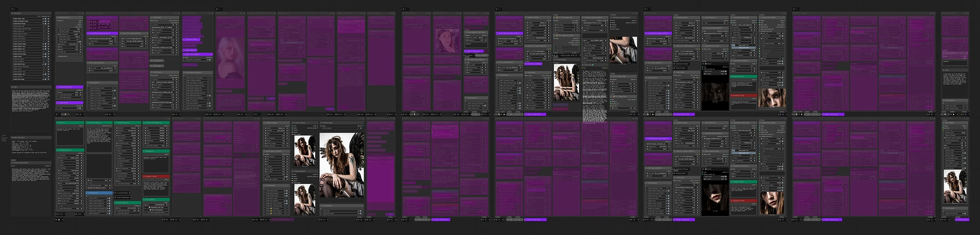Click the Negative Prompt text box beside Appendix (7)
Screen dimensions: 980x235
coord(156,188)
